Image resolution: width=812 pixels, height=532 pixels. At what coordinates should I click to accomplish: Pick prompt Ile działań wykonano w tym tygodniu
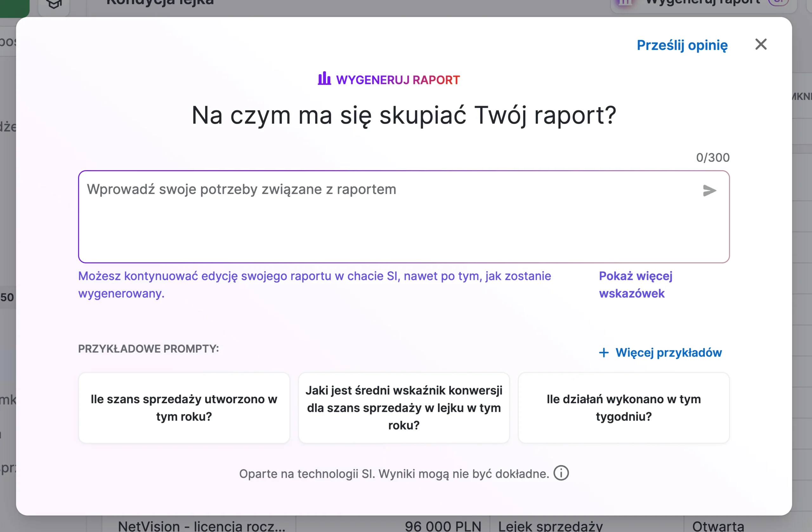pos(624,407)
